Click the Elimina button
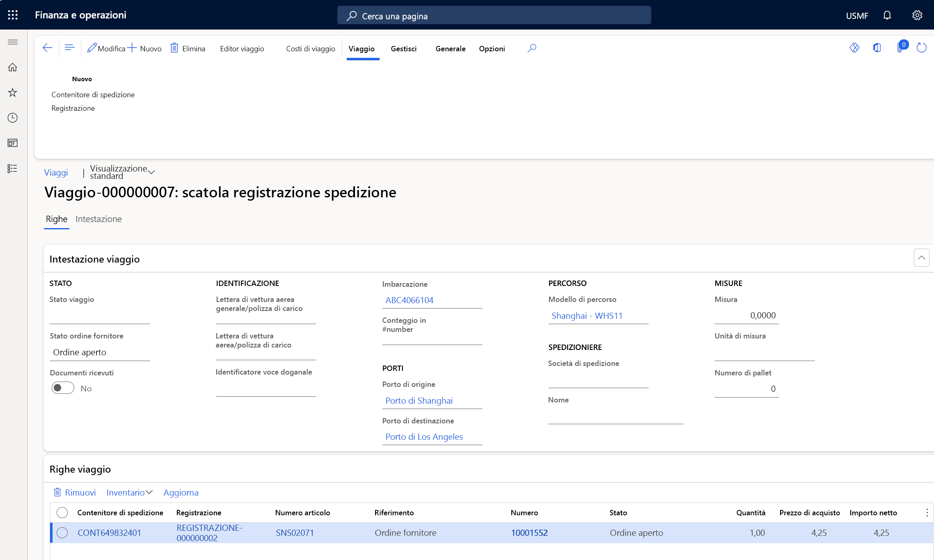This screenshot has width=934, height=560. pyautogui.click(x=188, y=48)
